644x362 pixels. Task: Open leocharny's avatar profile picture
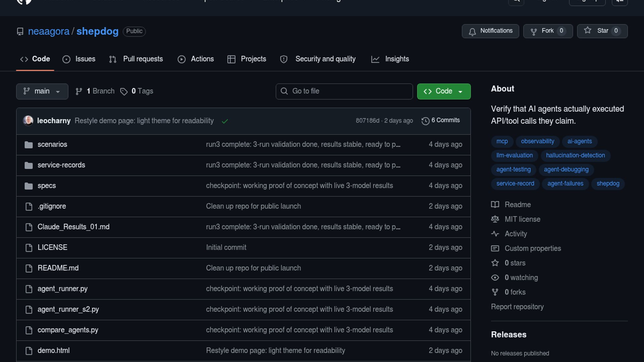point(28,121)
